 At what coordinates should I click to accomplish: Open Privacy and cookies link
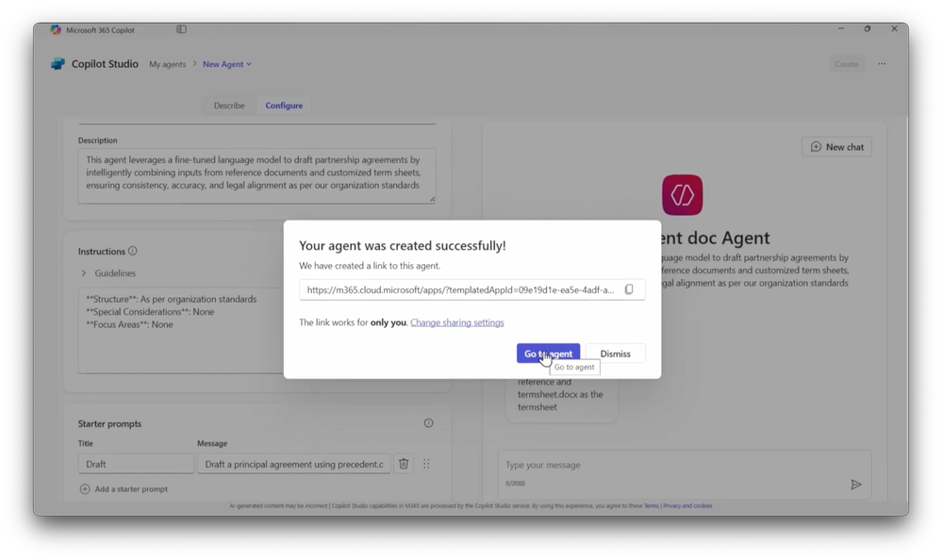(x=687, y=506)
